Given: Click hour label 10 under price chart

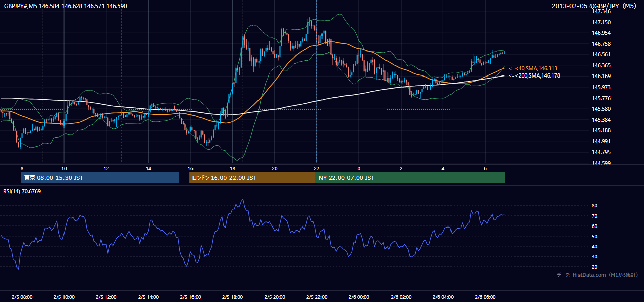Looking at the screenshot, I should (x=64, y=168).
